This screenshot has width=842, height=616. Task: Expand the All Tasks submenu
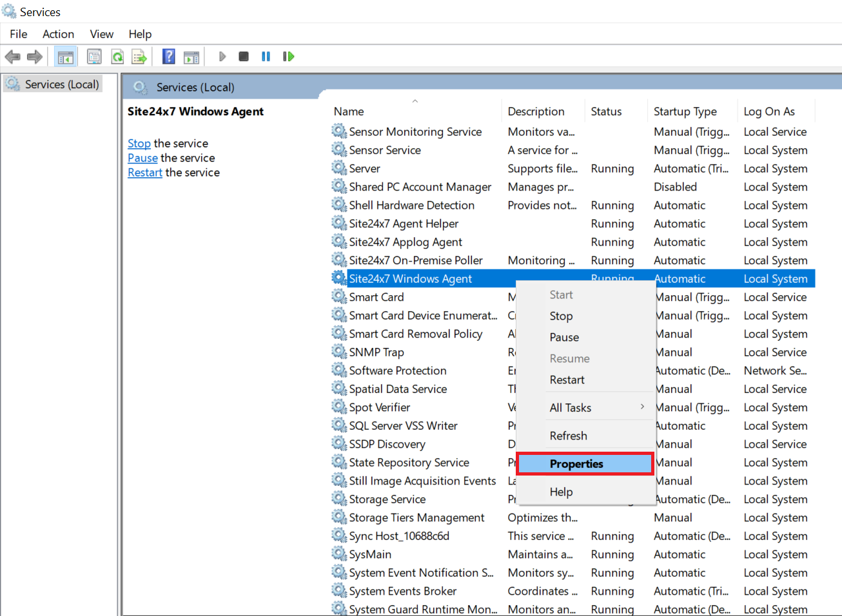click(x=585, y=408)
